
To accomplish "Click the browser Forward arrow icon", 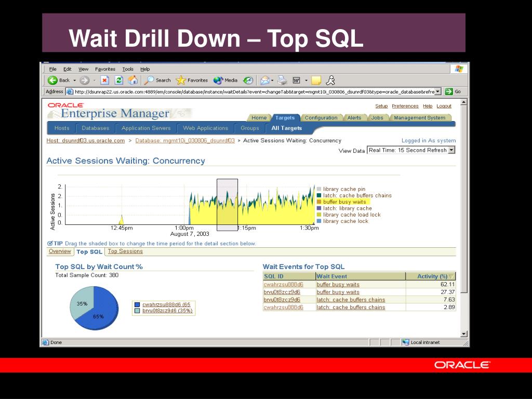I will coord(85,81).
